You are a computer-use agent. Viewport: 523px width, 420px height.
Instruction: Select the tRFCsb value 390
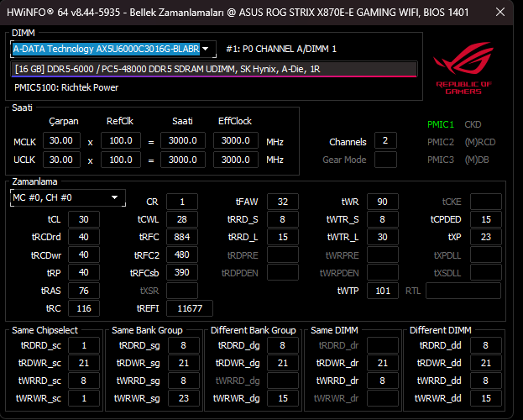(182, 272)
